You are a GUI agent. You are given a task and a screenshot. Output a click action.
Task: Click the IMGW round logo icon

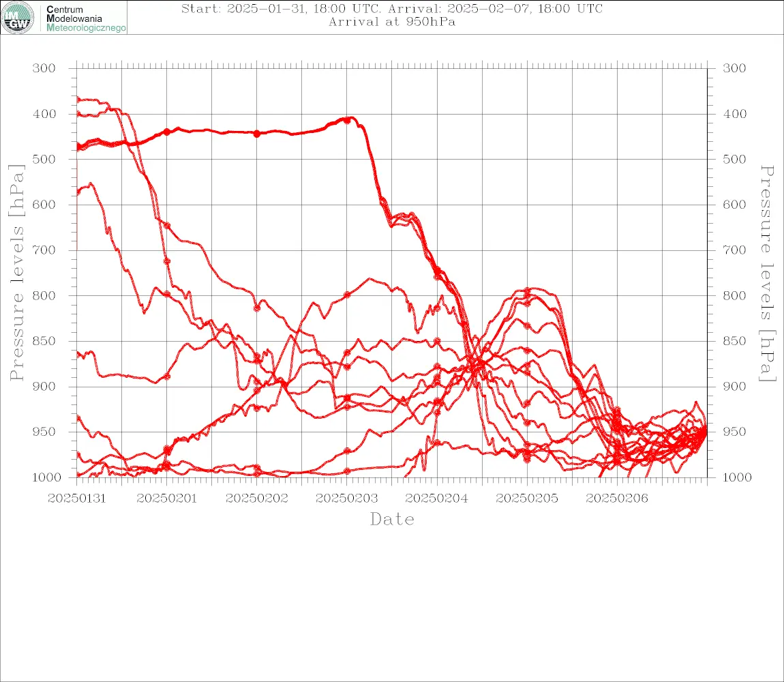pos(18,18)
